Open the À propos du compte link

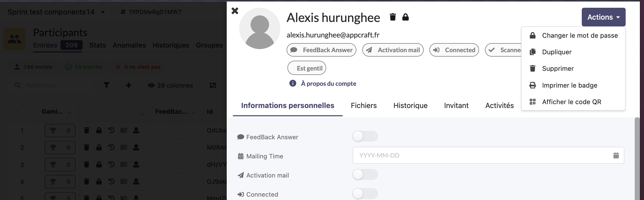pyautogui.click(x=328, y=83)
